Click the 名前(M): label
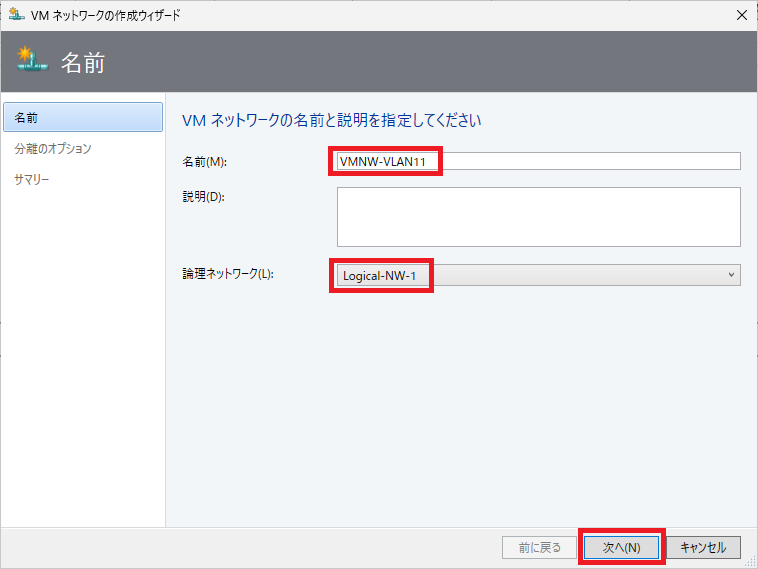 tap(204, 161)
